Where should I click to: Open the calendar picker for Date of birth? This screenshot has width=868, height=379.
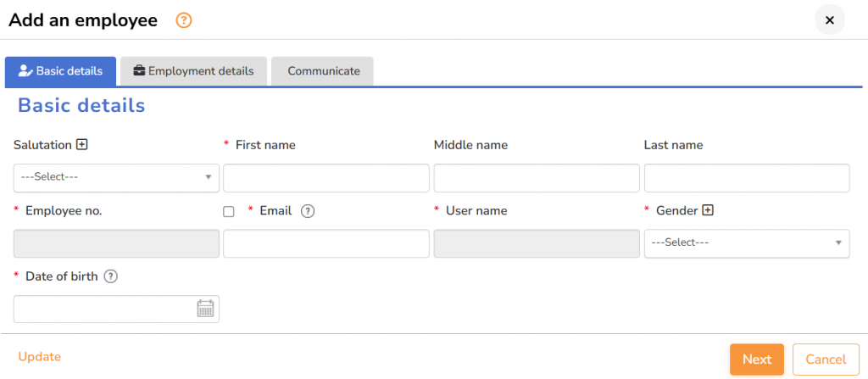pyautogui.click(x=205, y=309)
